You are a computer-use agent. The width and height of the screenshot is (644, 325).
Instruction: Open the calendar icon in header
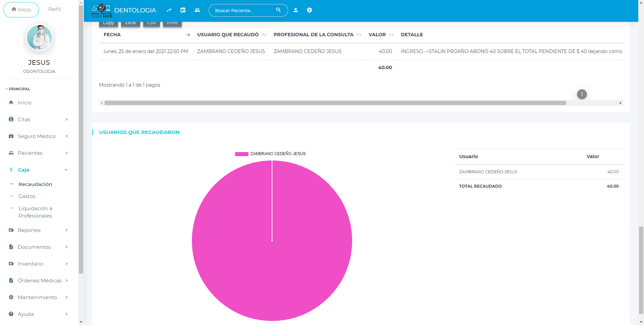[x=183, y=10]
